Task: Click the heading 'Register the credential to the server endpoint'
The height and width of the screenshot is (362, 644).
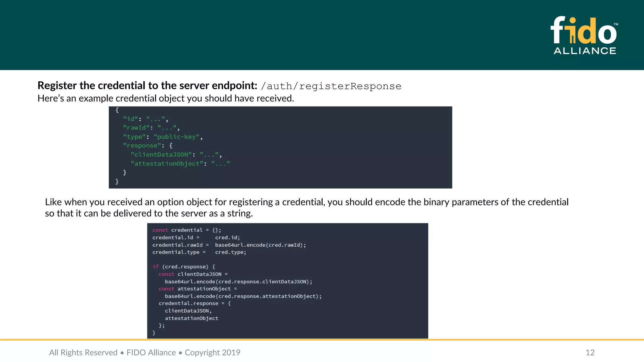Action: 147,85
